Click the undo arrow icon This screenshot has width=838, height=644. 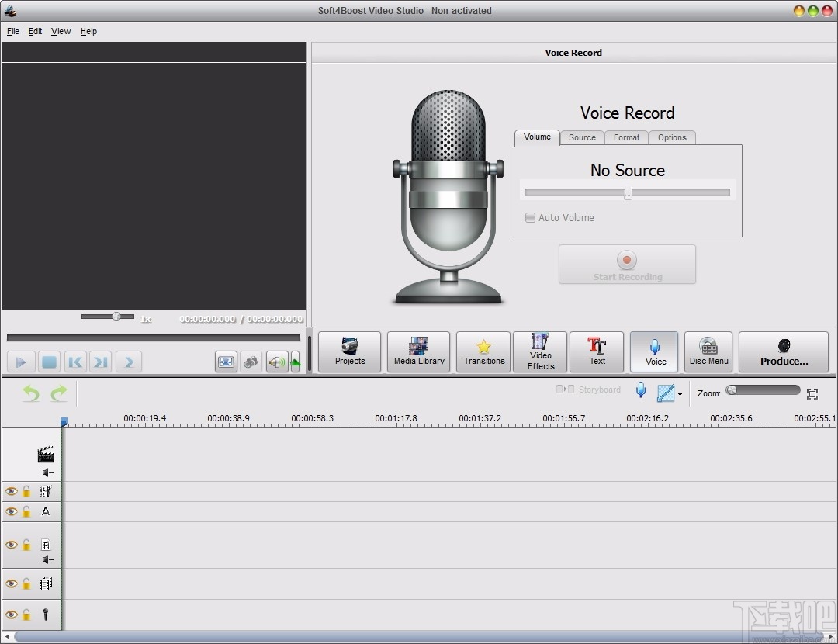click(29, 393)
